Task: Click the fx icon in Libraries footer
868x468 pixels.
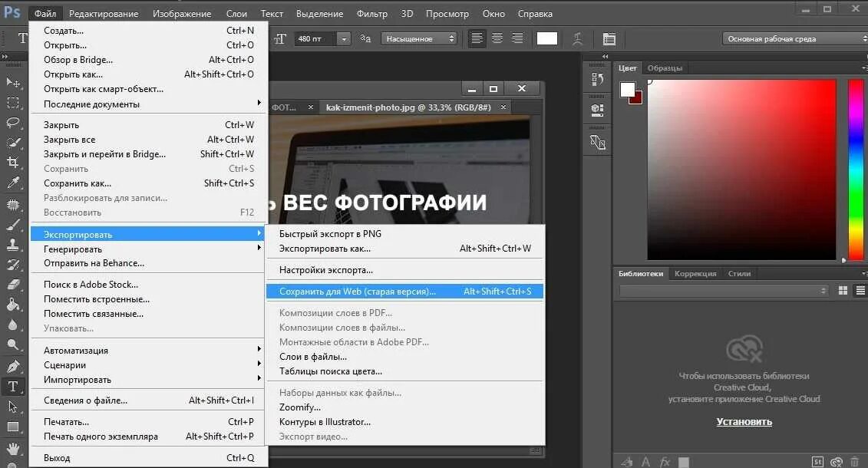Action: coord(665,461)
